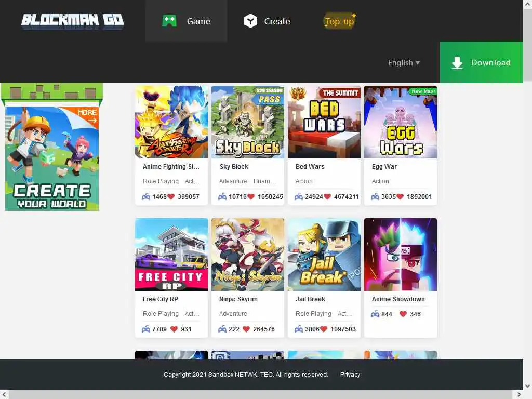Click heart icon on Free City RP card
The image size is (532, 399).
point(174,329)
